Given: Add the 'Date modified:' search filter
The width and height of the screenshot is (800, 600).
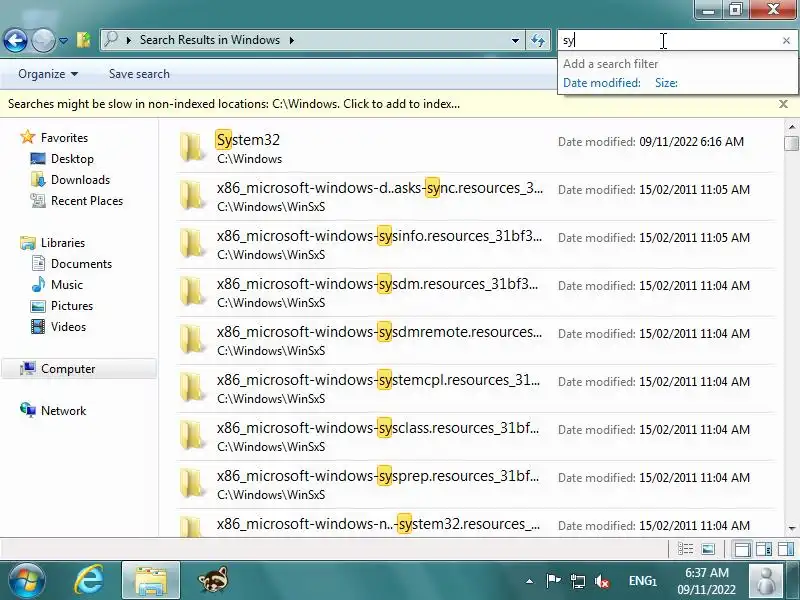Looking at the screenshot, I should click(602, 83).
